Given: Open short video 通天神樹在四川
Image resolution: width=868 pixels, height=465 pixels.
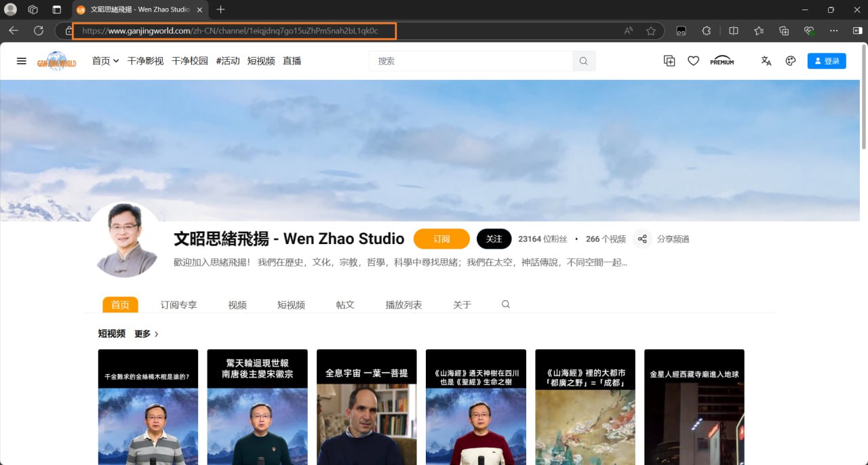Looking at the screenshot, I should point(476,407).
